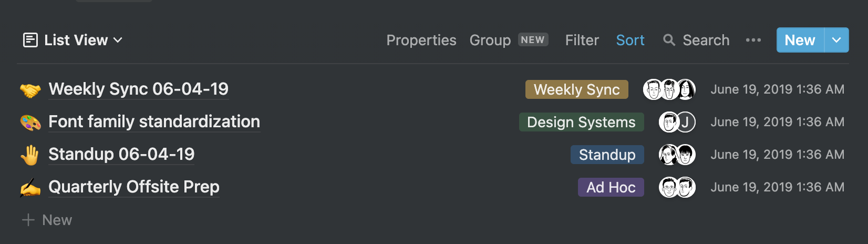
Task: Open the Properties menu
Action: click(x=421, y=40)
